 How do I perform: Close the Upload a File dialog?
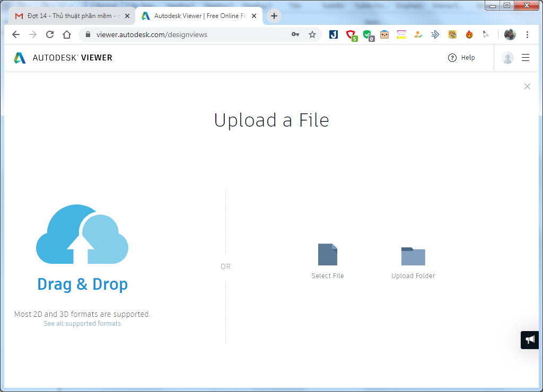[x=527, y=86]
